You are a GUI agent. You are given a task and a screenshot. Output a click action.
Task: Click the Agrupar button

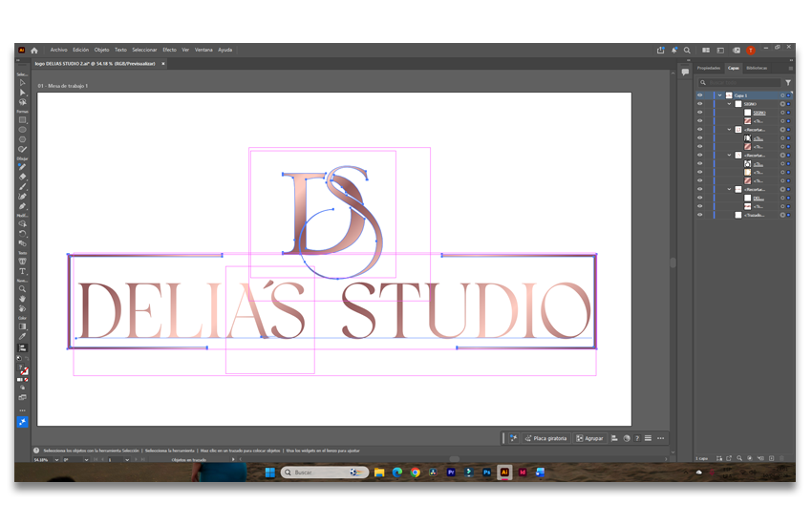coord(589,439)
